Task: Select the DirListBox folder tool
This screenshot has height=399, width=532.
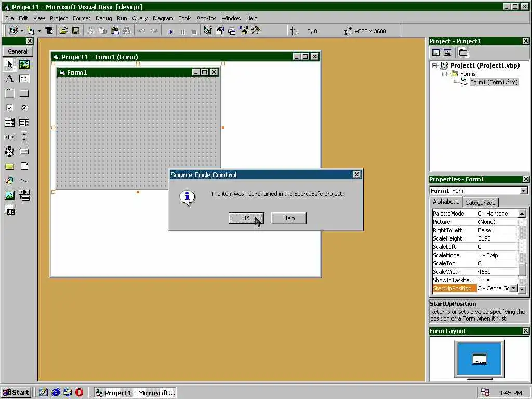Action: [x=10, y=166]
